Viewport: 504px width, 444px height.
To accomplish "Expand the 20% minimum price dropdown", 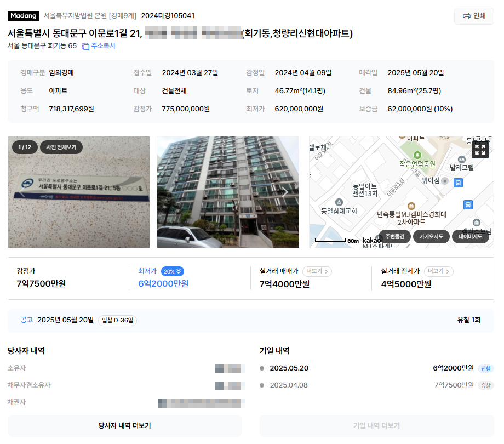I will pyautogui.click(x=172, y=271).
